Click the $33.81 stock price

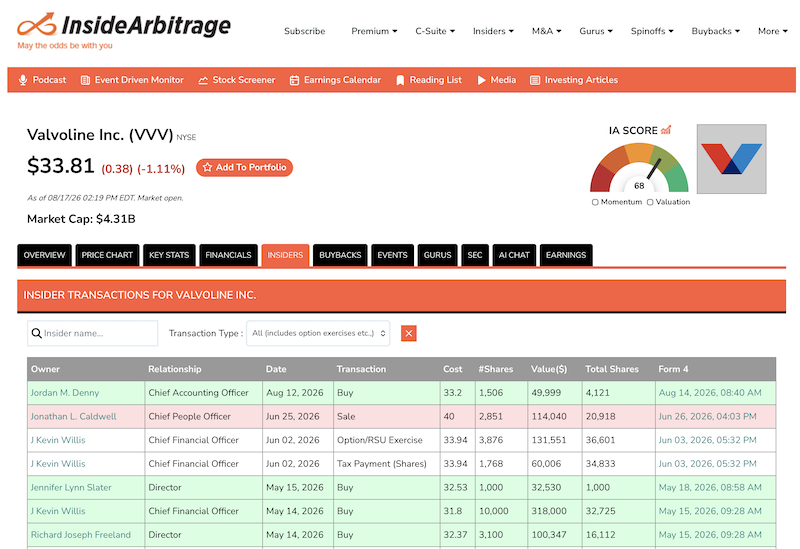[61, 166]
